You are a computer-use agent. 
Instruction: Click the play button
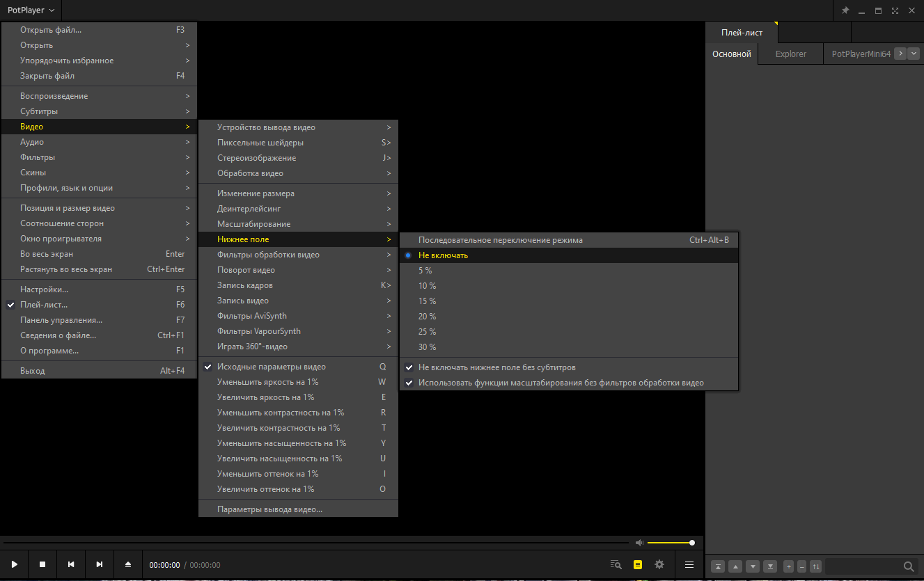14,564
